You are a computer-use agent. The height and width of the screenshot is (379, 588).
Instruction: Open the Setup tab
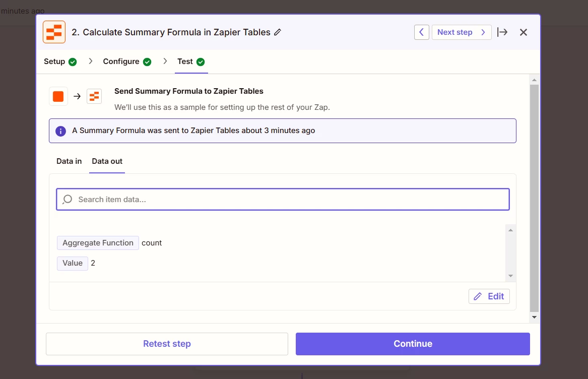point(60,61)
